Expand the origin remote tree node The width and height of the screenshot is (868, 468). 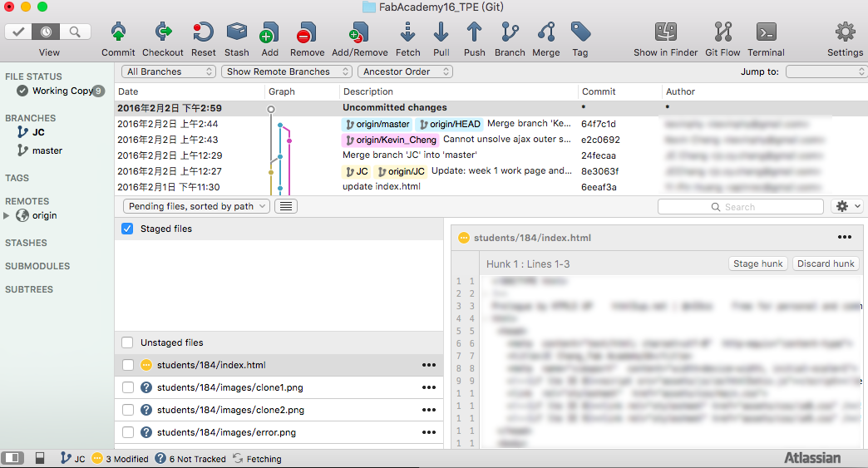pos(7,216)
